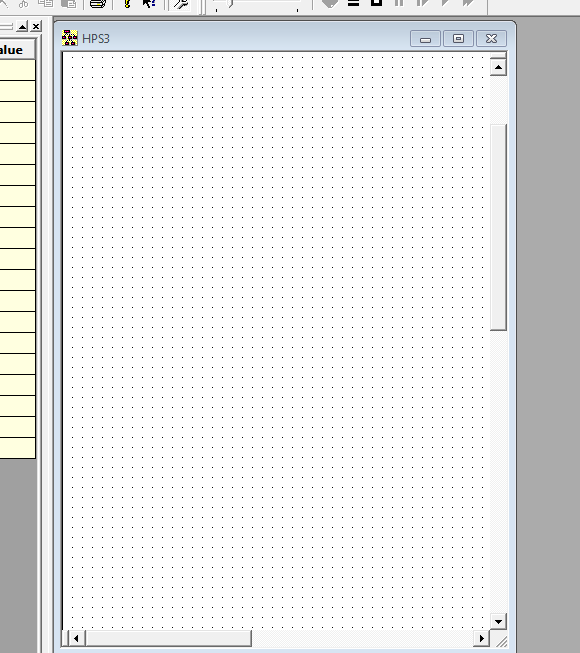
Task: Click the fast-forward simulation icon
Action: [469, 2]
